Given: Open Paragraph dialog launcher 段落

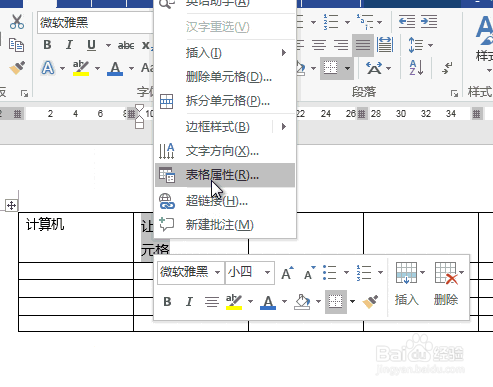Looking at the screenshot, I should [x=454, y=93].
